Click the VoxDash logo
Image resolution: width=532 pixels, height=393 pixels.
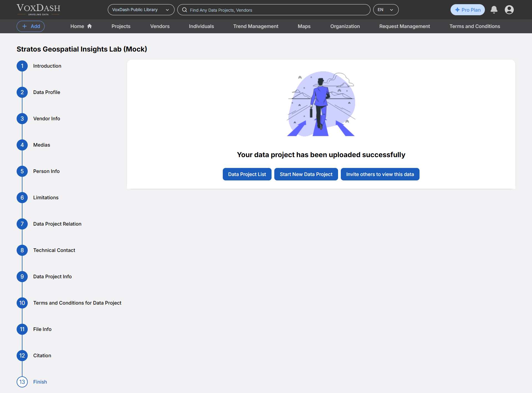(38, 9)
